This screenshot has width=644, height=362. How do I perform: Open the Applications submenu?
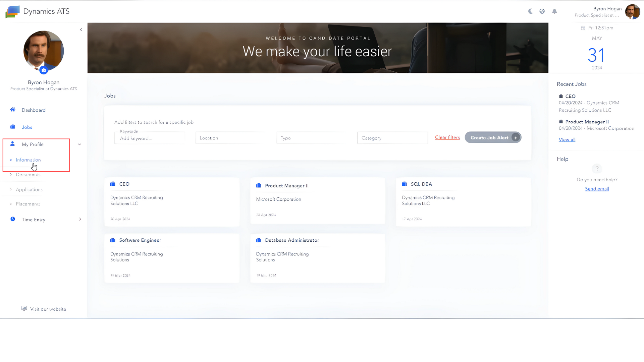pos(29,189)
